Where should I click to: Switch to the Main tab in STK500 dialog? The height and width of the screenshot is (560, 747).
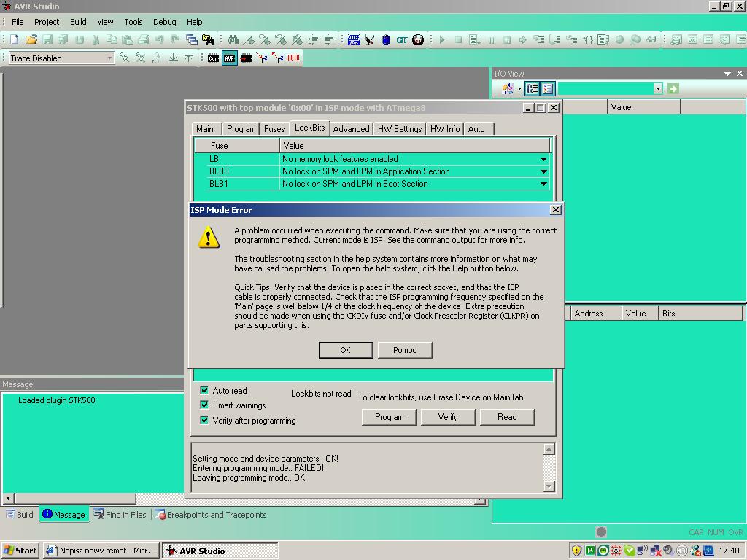(205, 129)
